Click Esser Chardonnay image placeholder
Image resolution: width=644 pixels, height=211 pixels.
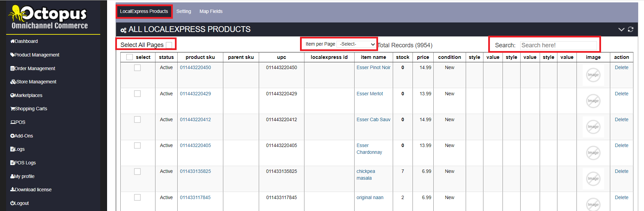point(593,153)
